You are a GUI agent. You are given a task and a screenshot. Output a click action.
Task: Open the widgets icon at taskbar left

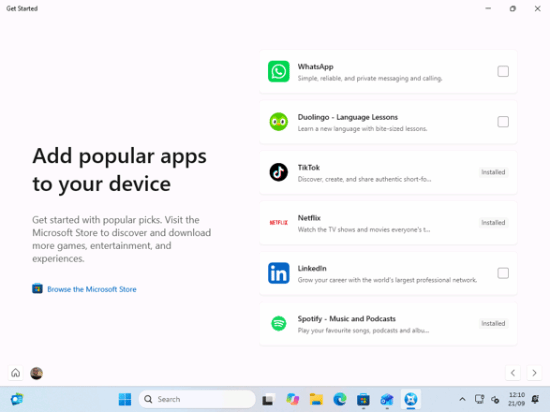tap(16, 399)
